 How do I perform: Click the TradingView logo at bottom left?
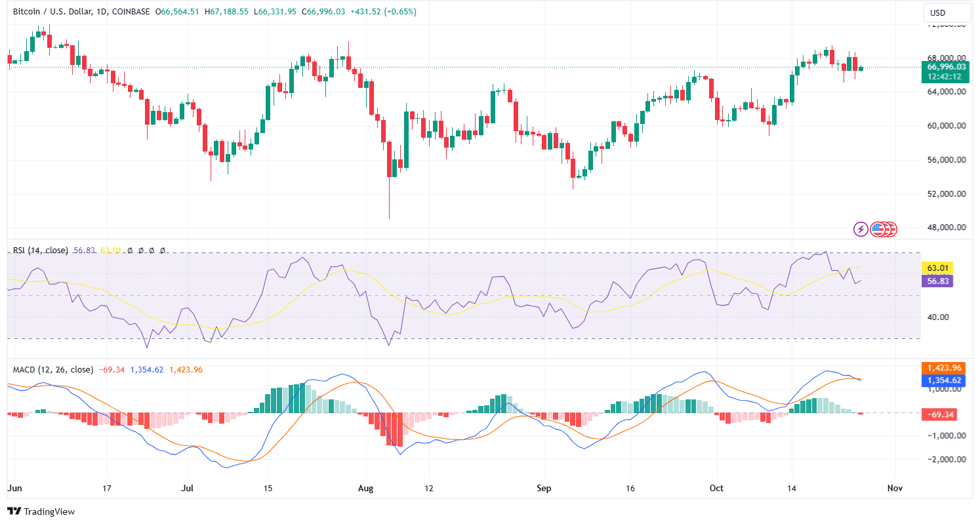click(x=41, y=511)
